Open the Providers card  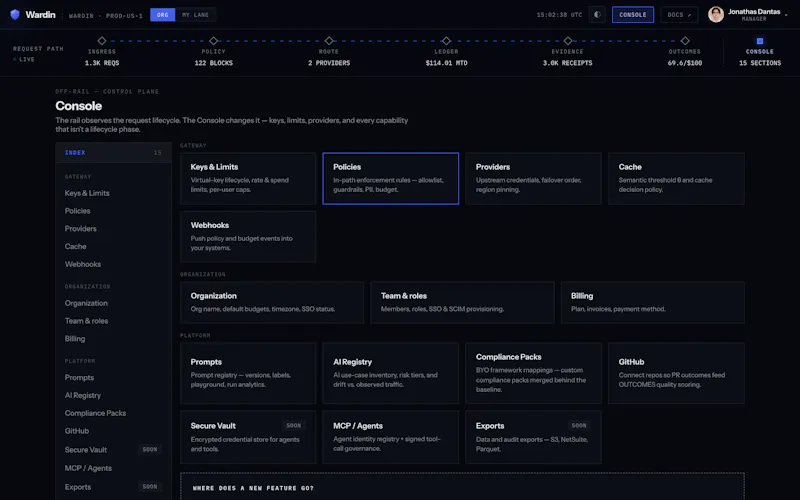pyautogui.click(x=533, y=179)
